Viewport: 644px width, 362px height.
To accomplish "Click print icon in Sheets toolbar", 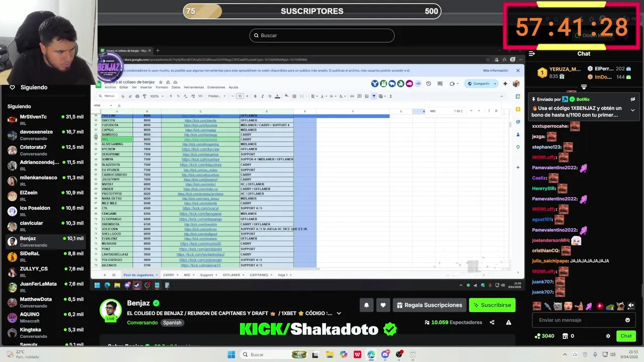I will coord(137,96).
